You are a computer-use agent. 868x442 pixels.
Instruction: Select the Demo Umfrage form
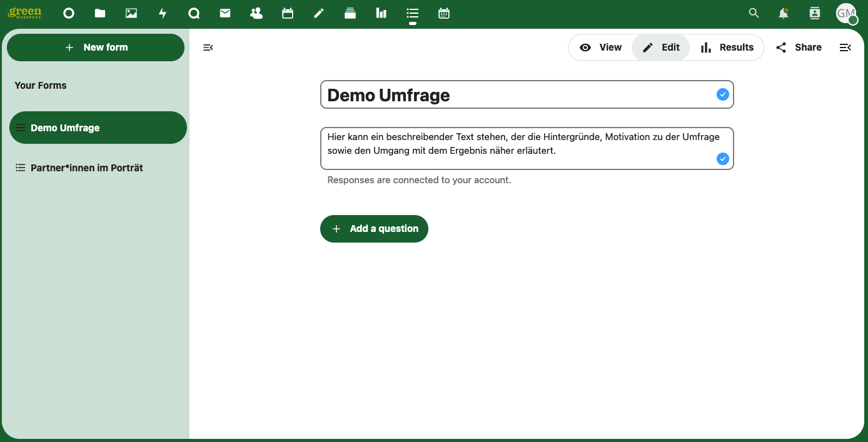98,128
